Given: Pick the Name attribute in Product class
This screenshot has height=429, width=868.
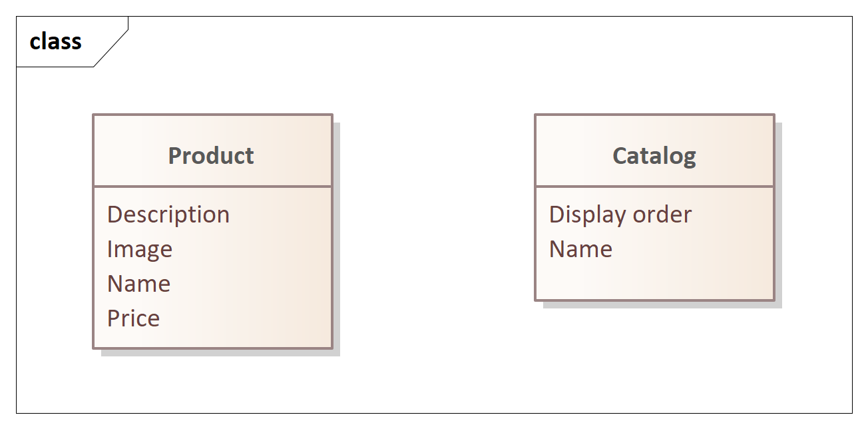Looking at the screenshot, I should pos(139,284).
